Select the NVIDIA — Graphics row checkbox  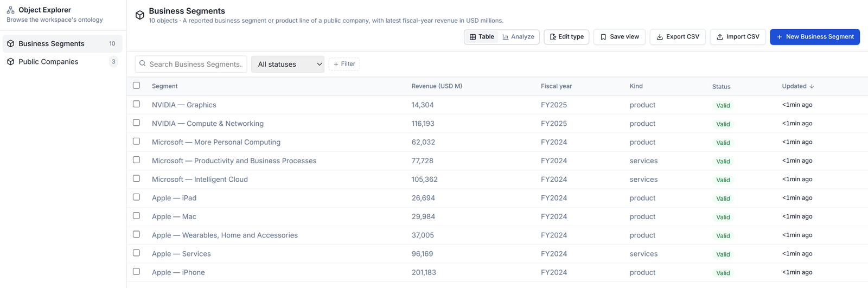pos(136,104)
